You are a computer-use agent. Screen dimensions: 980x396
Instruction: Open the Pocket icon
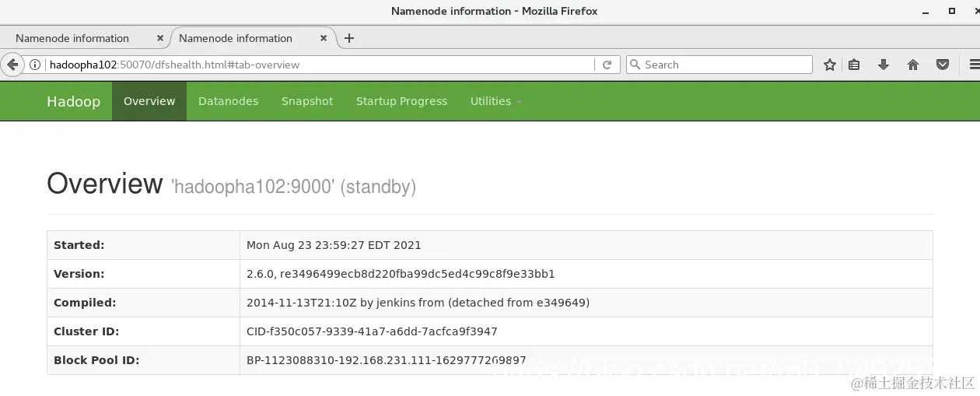(x=943, y=65)
